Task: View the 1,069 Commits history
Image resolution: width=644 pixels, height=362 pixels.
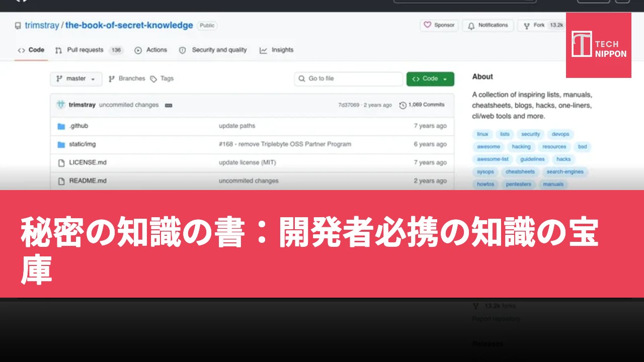Action: 422,105
